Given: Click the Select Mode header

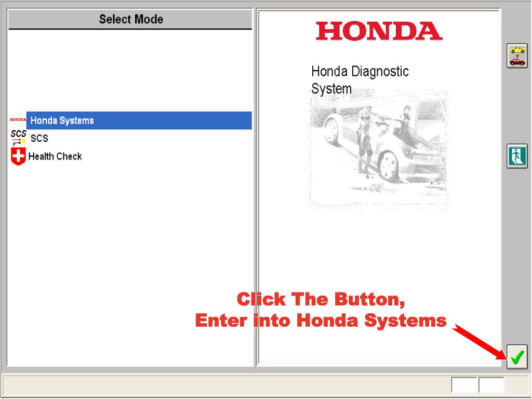Looking at the screenshot, I should [x=130, y=19].
